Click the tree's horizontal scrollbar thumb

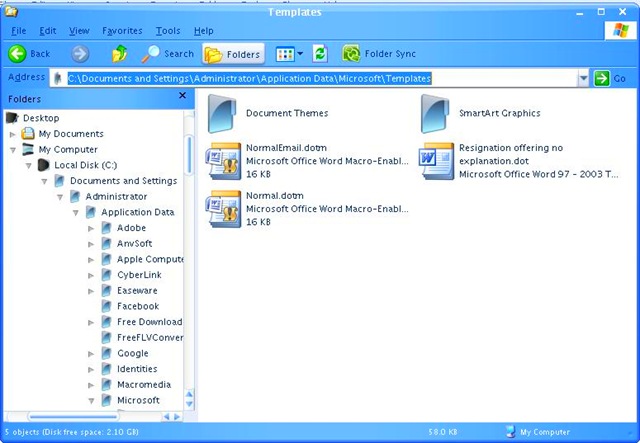click(73, 417)
